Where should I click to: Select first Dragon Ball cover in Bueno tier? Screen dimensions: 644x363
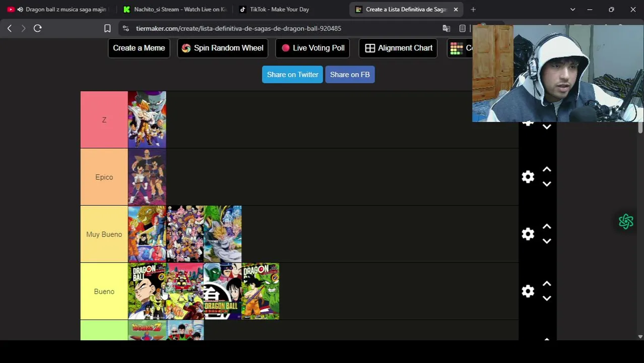(147, 291)
